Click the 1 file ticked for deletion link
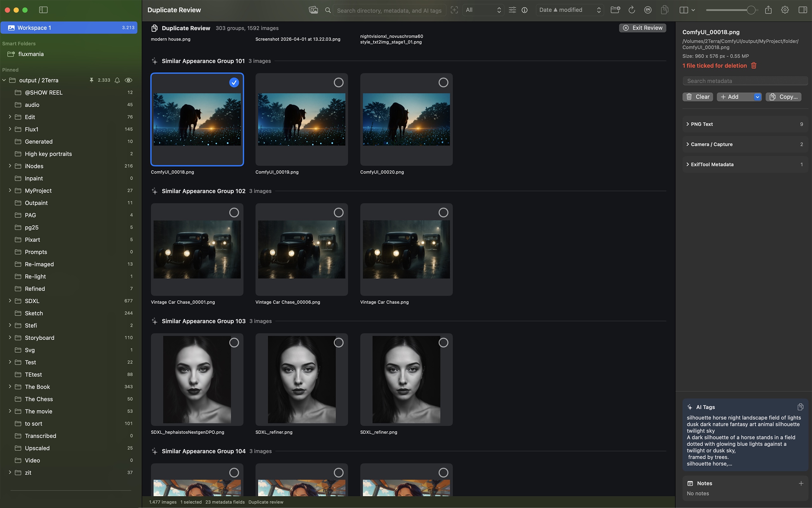 click(715, 65)
